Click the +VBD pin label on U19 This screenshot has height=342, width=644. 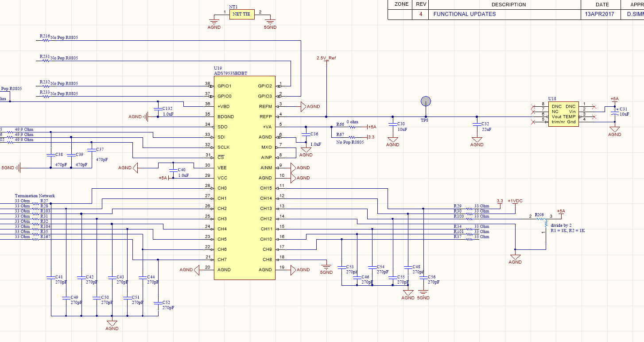point(224,106)
